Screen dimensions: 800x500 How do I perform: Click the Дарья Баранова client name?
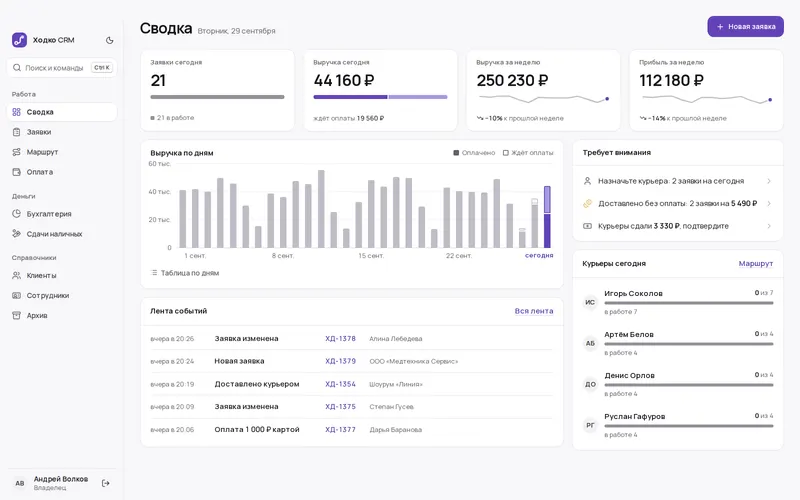coord(396,430)
